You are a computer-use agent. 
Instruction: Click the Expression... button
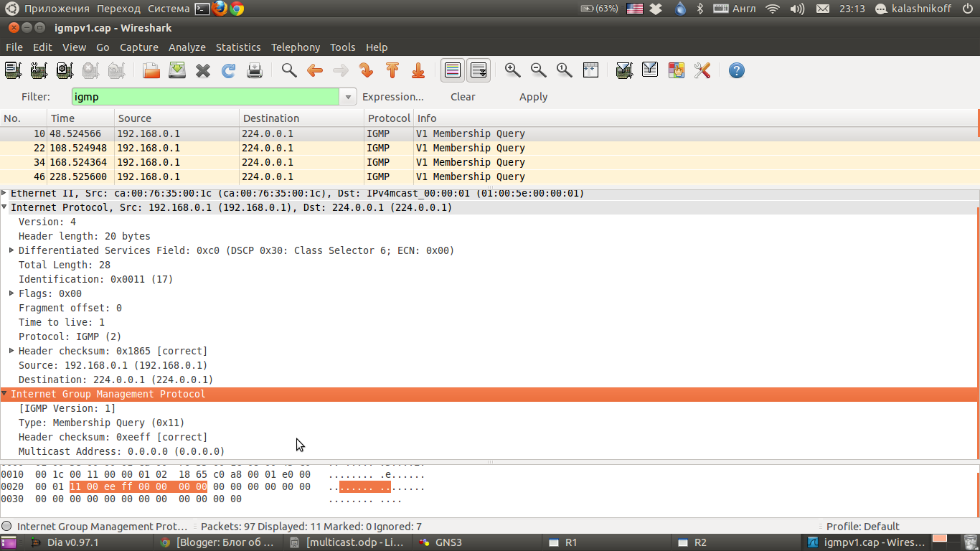point(393,97)
